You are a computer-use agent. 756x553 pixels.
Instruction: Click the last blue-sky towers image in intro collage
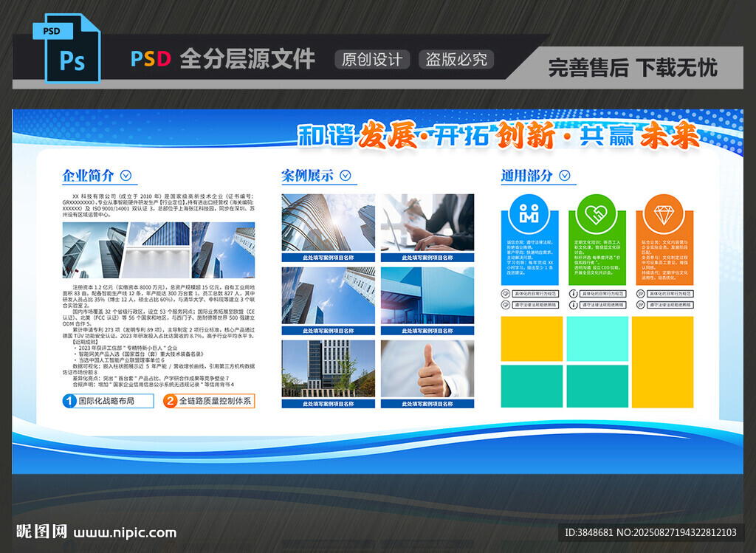pos(223,250)
